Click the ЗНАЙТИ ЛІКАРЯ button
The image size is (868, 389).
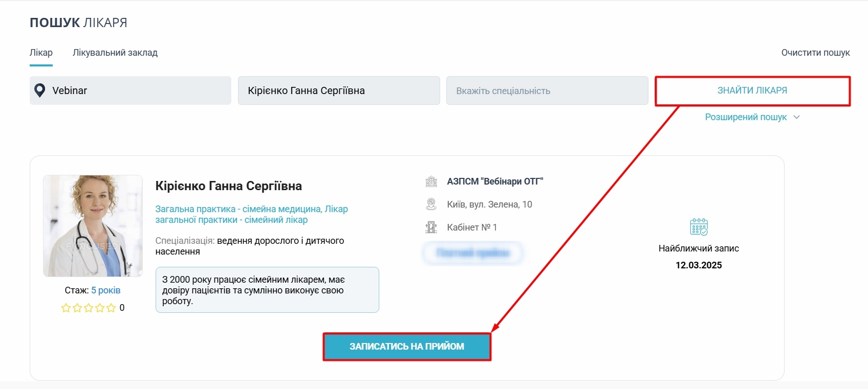(752, 90)
